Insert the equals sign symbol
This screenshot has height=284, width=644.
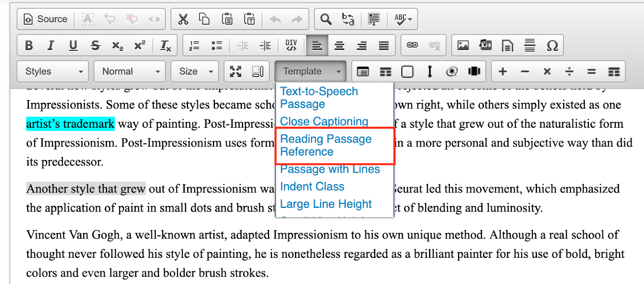pos(591,71)
